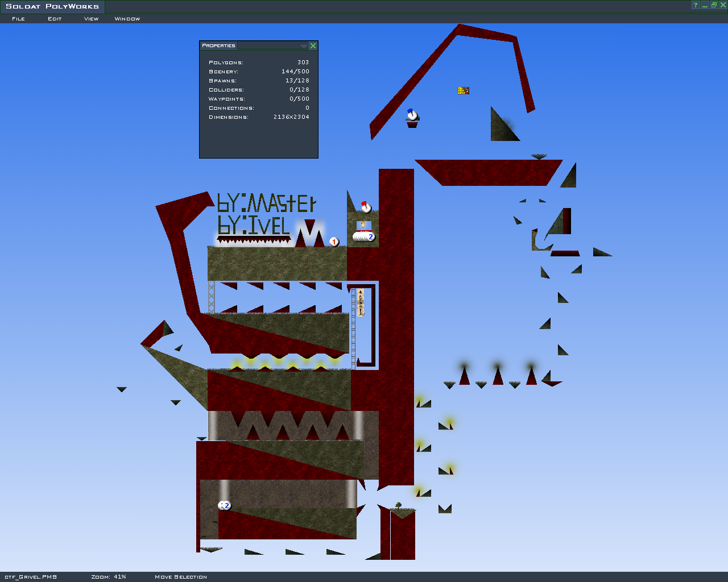Open the Window menu
The image size is (728, 582).
(x=127, y=19)
